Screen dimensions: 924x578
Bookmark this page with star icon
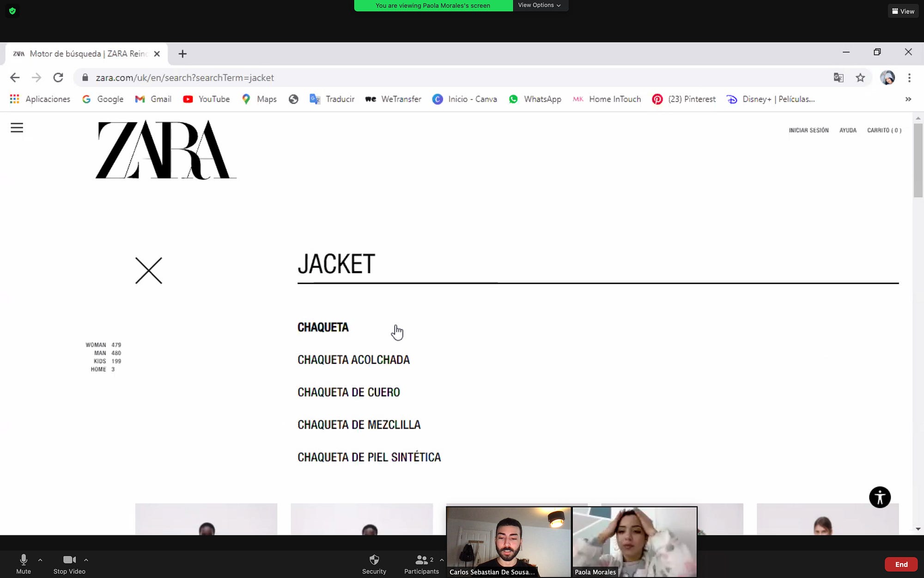860,78
